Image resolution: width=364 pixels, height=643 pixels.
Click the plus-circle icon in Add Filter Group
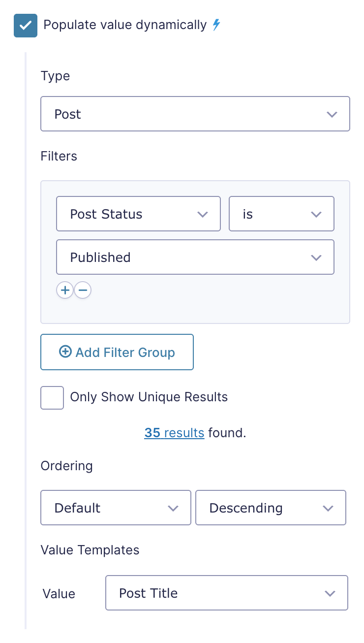tap(65, 352)
